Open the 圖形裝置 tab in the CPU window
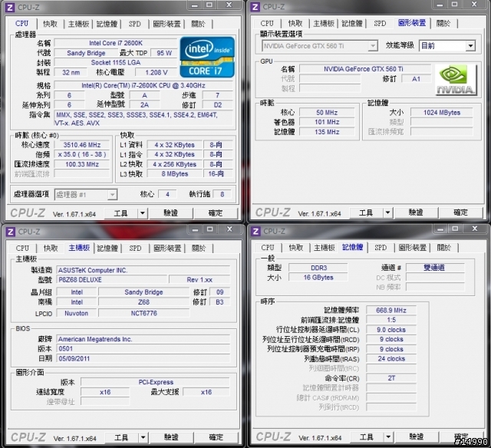The image size is (491, 448). tap(166, 24)
